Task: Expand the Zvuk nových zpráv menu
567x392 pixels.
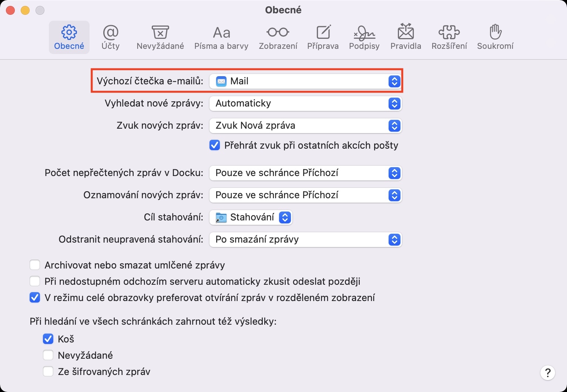Action: [x=305, y=126]
